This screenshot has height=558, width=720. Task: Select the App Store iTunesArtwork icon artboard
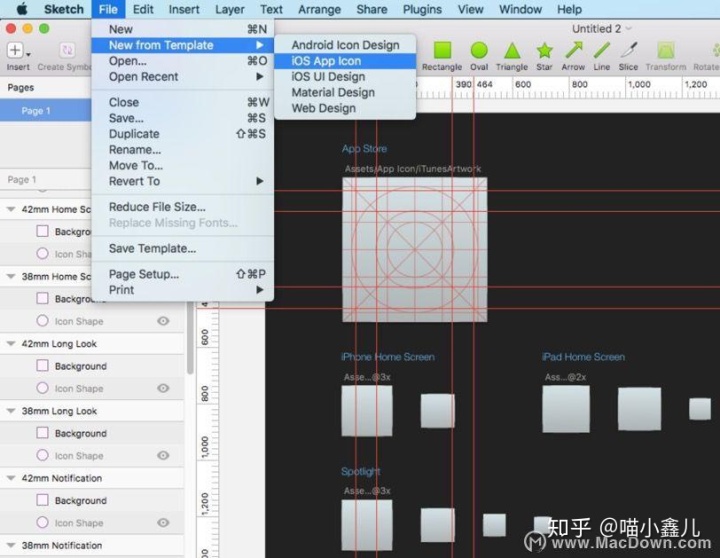[x=415, y=249]
